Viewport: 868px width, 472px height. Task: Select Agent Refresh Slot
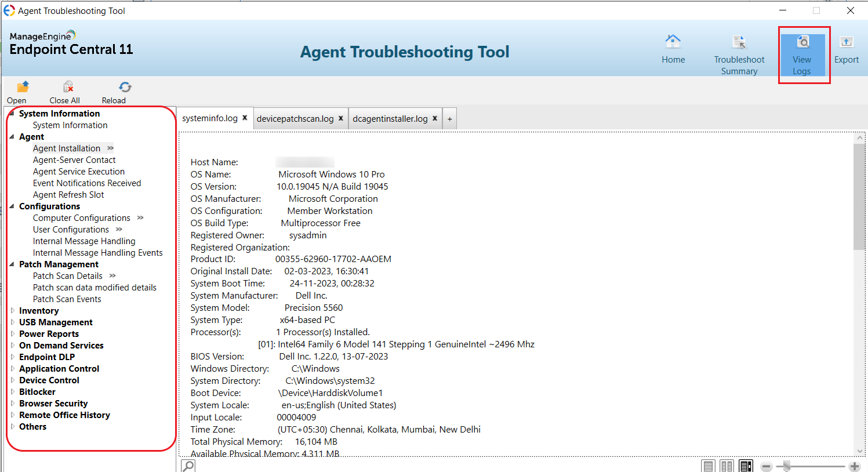[x=68, y=195]
